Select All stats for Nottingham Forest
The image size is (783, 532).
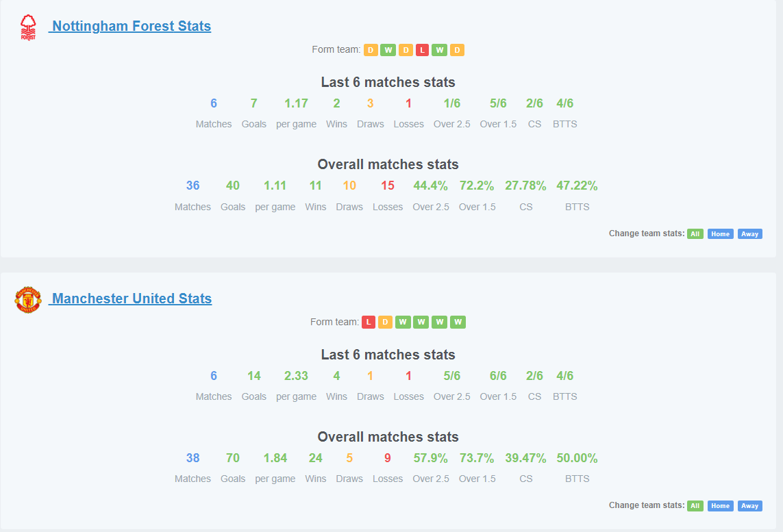pyautogui.click(x=695, y=233)
